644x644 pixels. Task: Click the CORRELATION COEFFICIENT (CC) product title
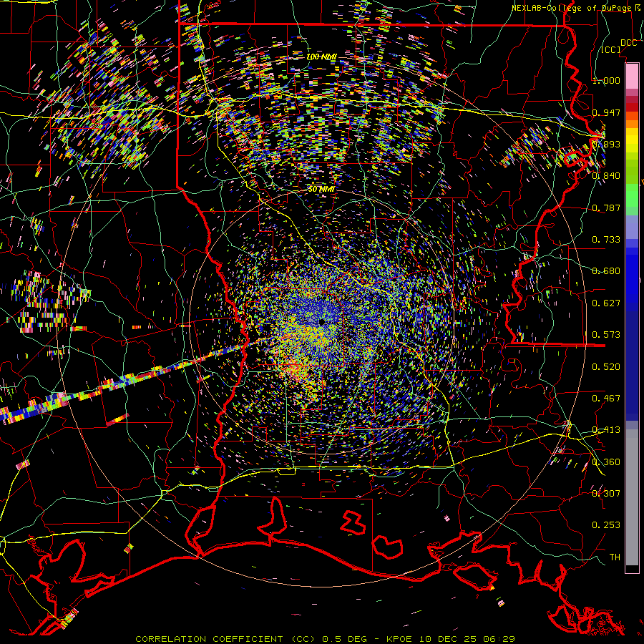(x=225, y=639)
